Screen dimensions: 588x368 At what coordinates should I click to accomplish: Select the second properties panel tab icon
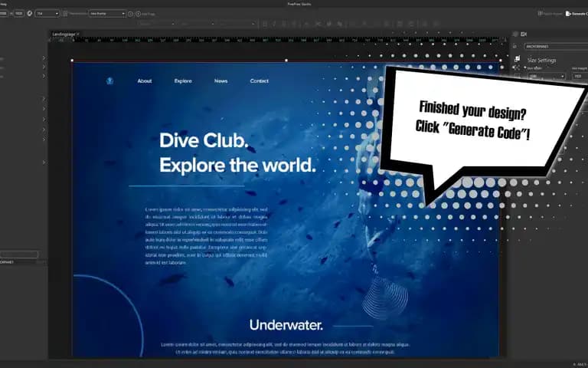524,34
